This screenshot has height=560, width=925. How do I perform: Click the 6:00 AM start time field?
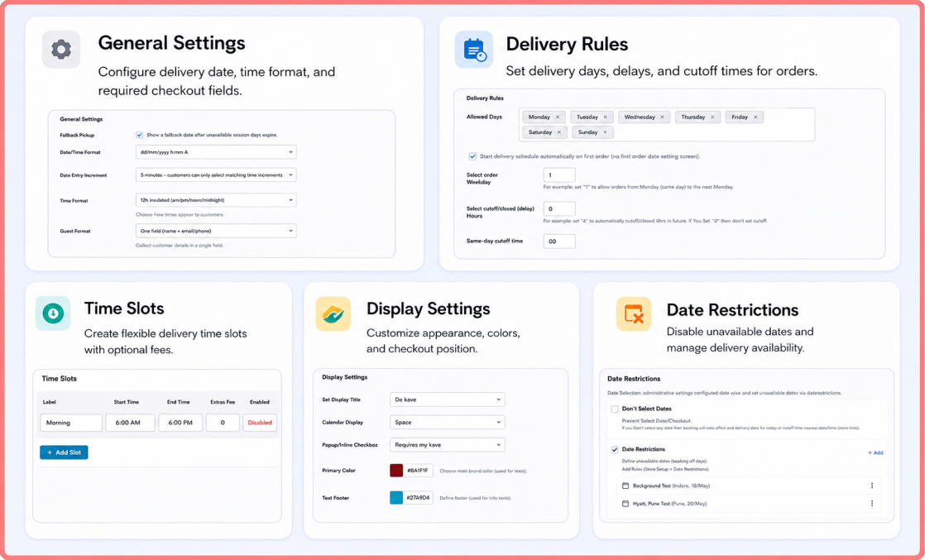(x=131, y=423)
